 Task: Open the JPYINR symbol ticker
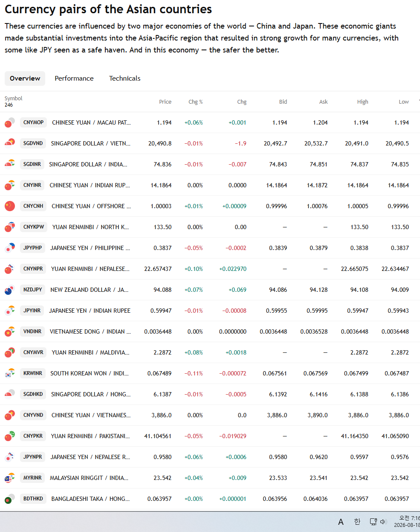(x=32, y=311)
